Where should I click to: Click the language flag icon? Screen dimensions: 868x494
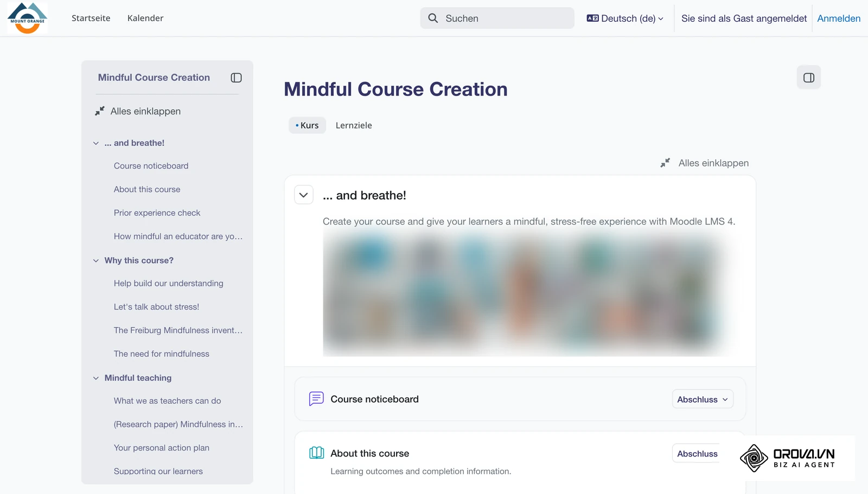click(x=592, y=18)
